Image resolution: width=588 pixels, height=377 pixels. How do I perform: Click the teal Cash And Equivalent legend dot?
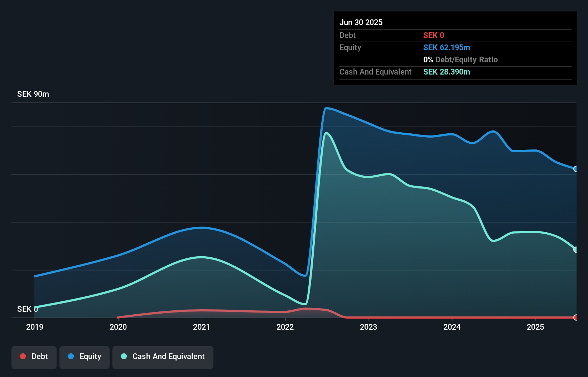[x=124, y=356]
